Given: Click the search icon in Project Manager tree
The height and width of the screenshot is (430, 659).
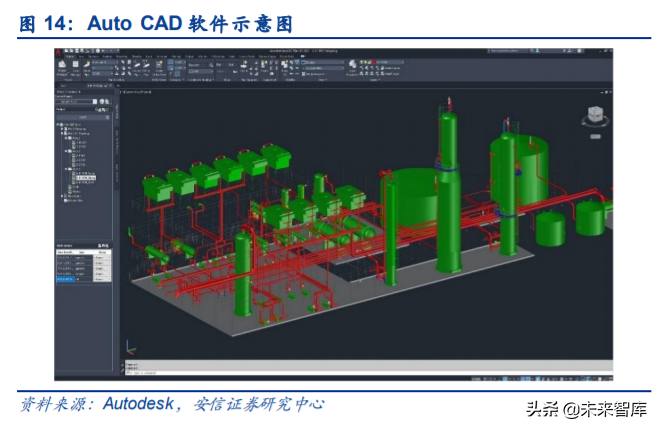Looking at the screenshot, I should [x=108, y=117].
